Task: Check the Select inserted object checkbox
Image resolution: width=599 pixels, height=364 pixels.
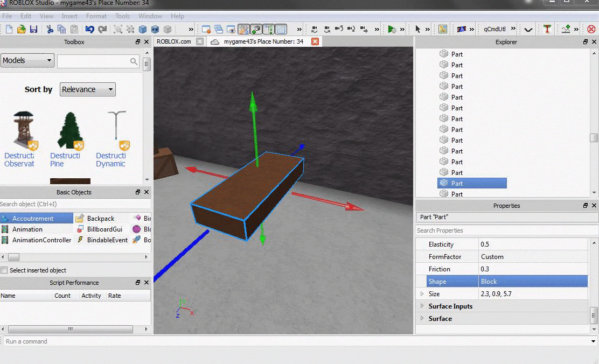Action: coord(4,270)
